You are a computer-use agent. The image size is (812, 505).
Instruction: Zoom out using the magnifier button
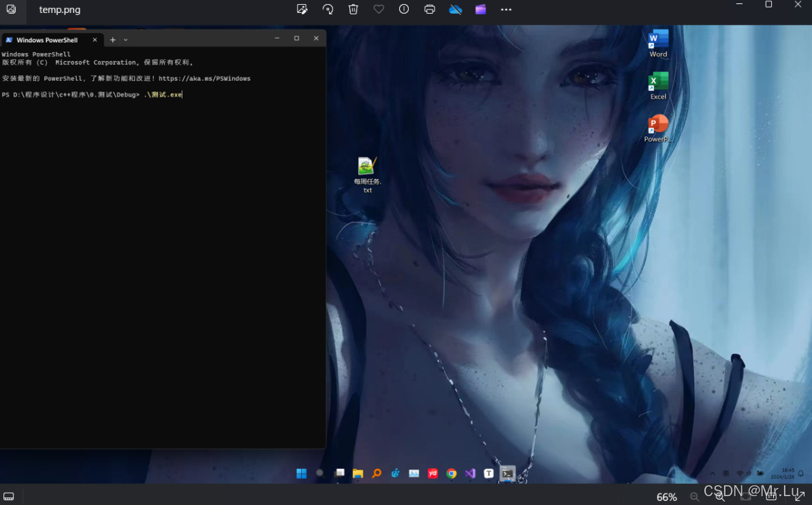tap(695, 498)
